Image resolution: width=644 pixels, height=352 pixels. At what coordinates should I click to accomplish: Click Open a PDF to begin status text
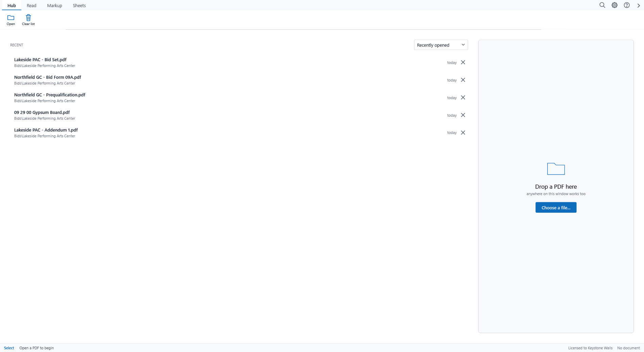point(37,348)
